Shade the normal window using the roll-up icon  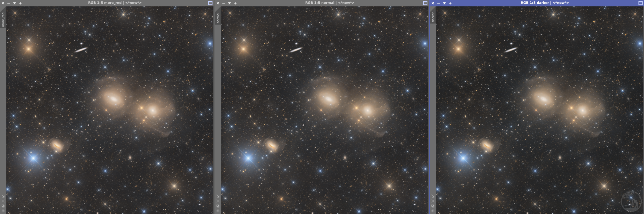click(x=229, y=3)
